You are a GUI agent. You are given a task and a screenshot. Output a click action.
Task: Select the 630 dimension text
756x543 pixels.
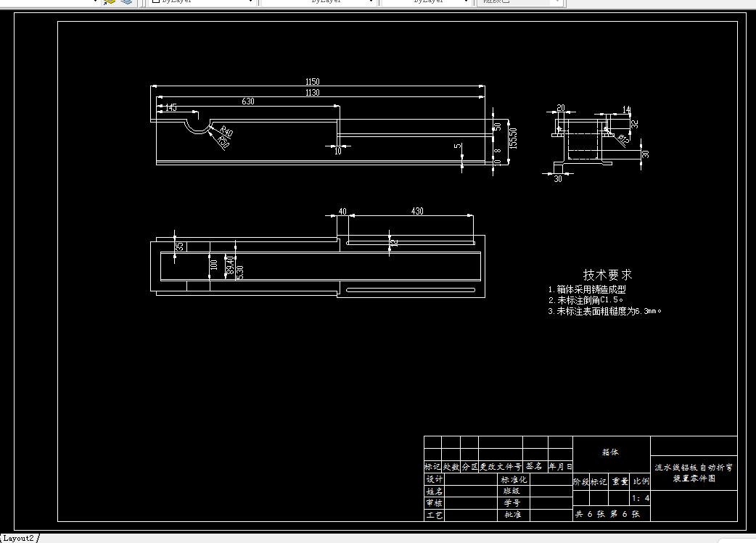tap(248, 101)
